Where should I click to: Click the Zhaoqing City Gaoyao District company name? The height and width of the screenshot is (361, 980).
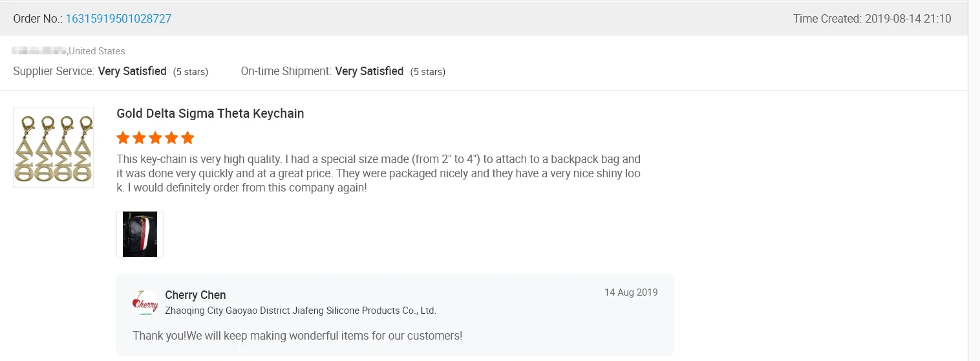pos(301,311)
